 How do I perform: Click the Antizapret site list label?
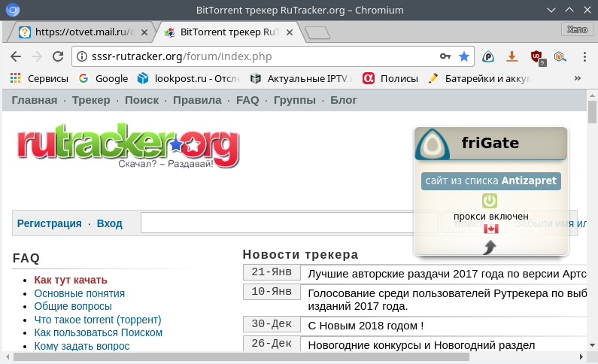pos(491,180)
